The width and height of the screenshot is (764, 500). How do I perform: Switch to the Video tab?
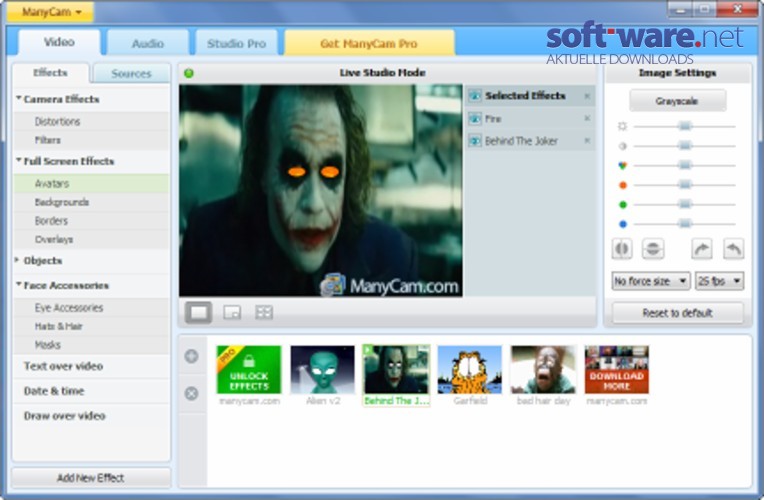tap(59, 42)
